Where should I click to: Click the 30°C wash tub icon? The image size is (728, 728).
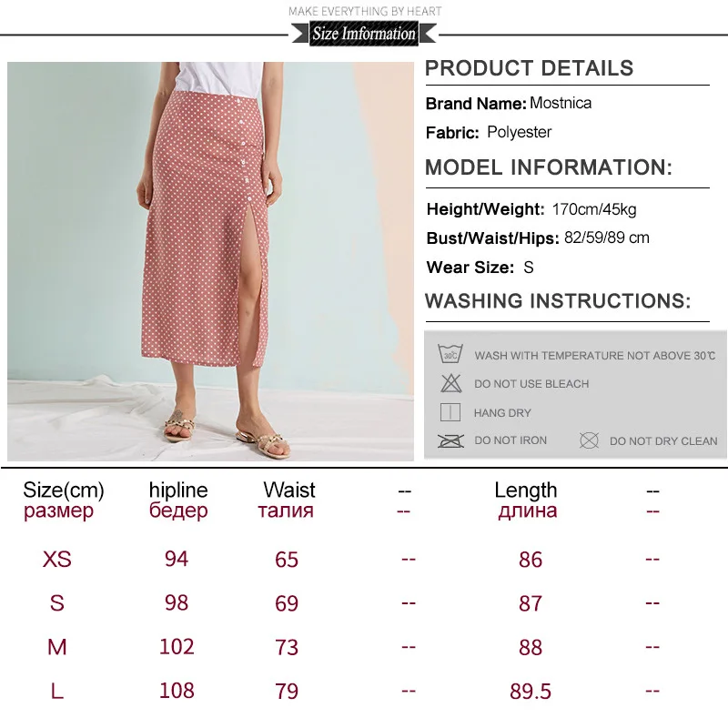[x=450, y=355]
